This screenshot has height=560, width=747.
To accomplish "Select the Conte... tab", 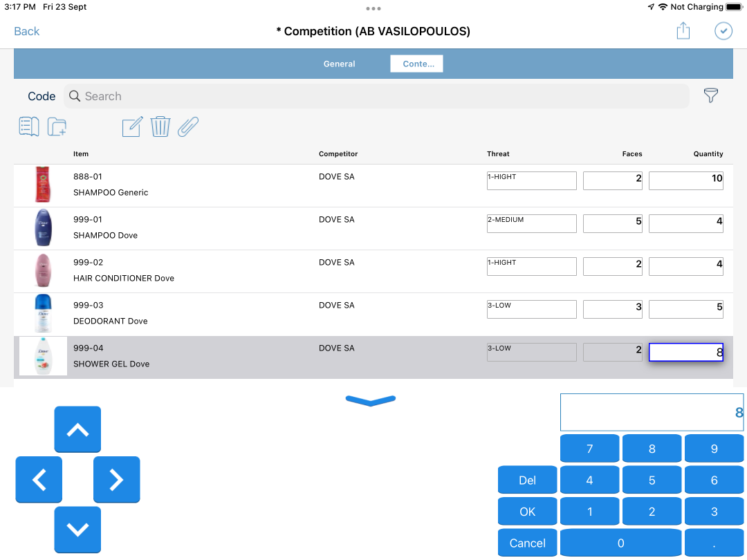I will (417, 64).
